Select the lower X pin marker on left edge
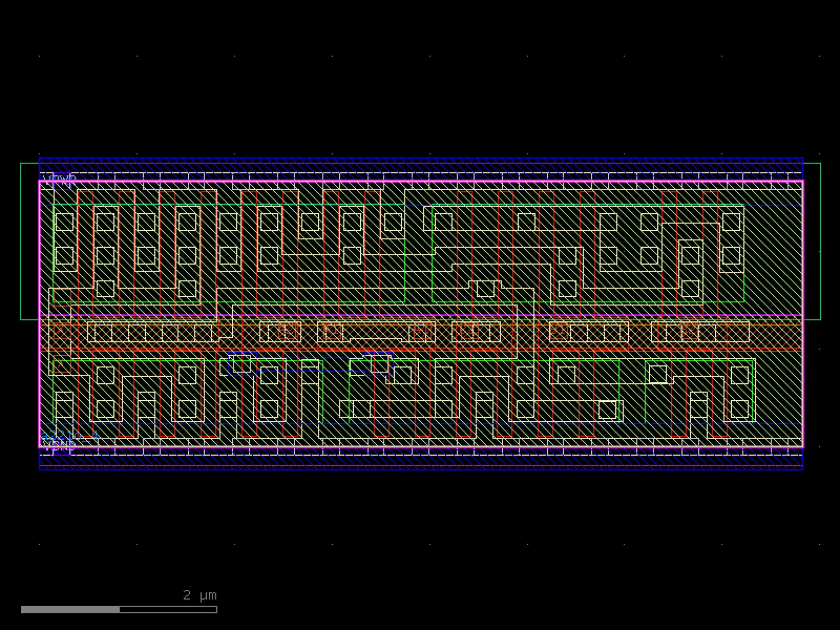840x630 pixels. (61, 365)
